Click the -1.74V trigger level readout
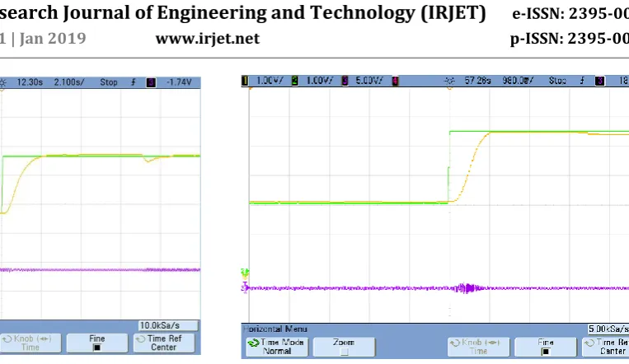 coord(179,82)
